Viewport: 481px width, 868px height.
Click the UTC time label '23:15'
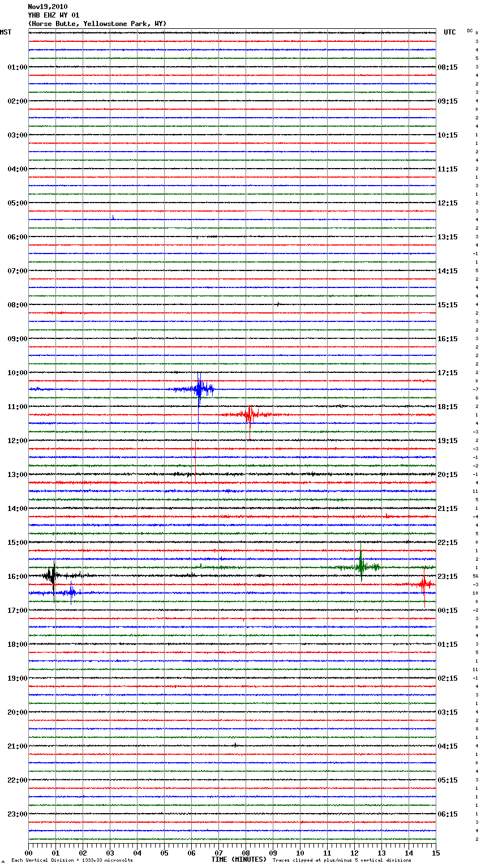pos(448,577)
